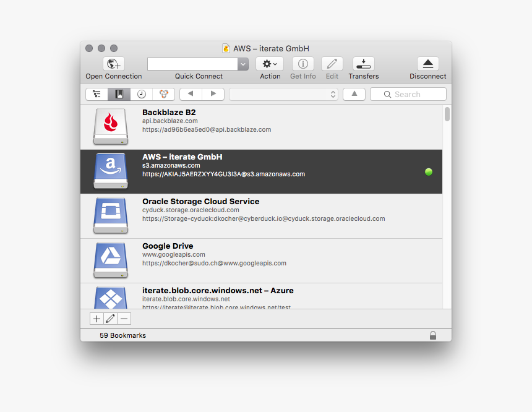Remove bookmark with minus button
The width and height of the screenshot is (532, 412).
tap(124, 319)
